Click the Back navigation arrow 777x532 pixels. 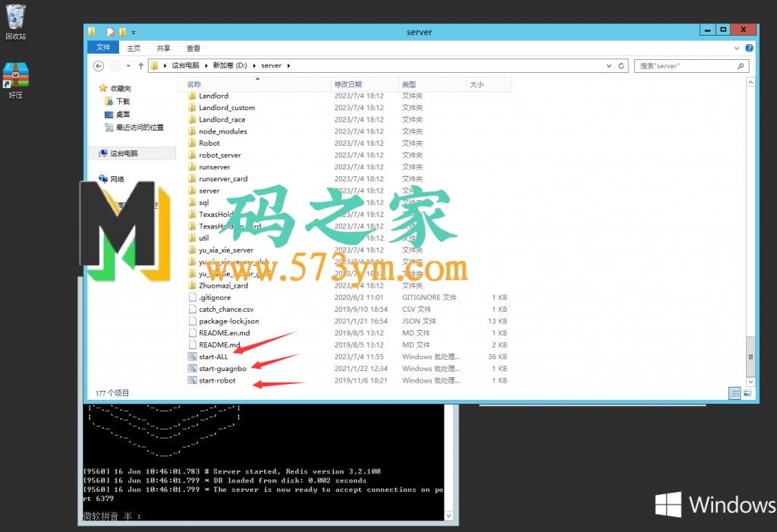click(99, 65)
